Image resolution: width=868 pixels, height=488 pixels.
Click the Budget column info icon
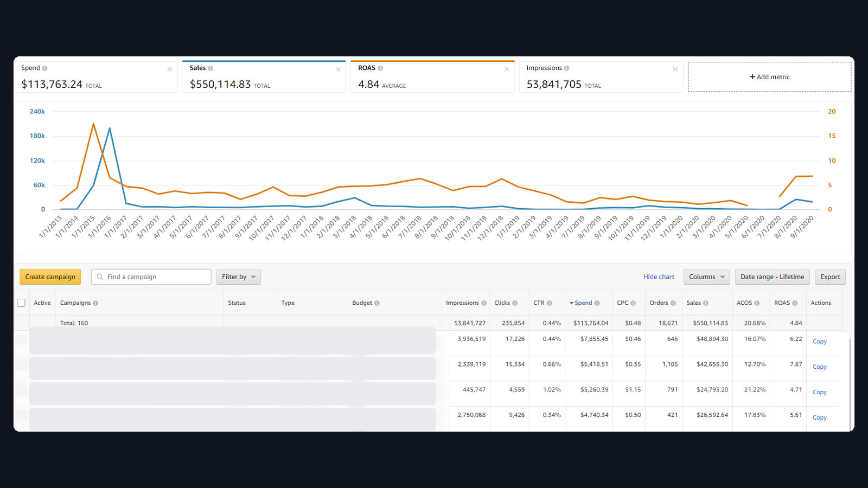pyautogui.click(x=377, y=303)
